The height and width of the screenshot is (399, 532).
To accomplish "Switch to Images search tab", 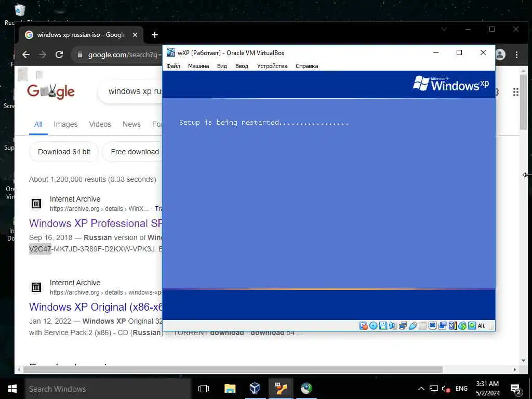I will point(65,124).
